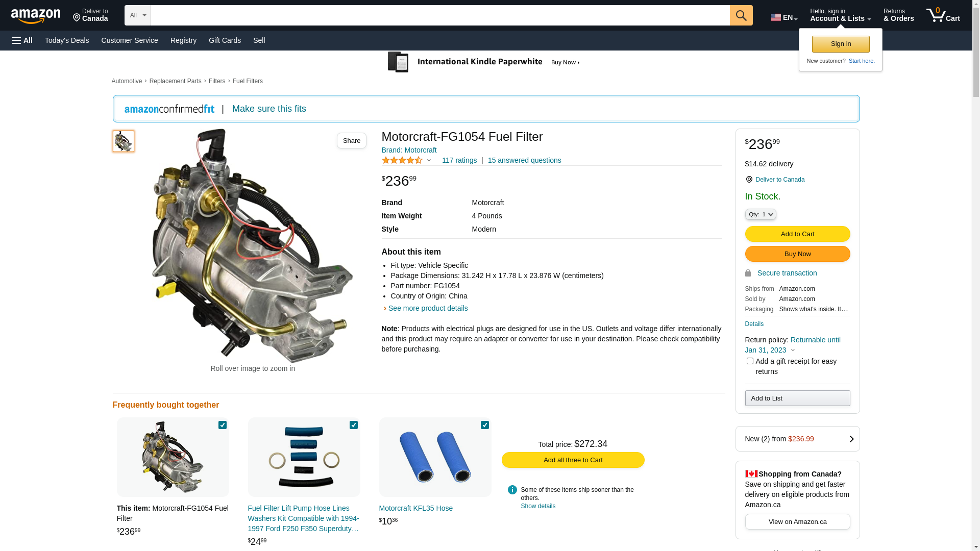Select the fuel filter product thumbnail
Viewport: 980px width, 551px height.
[x=124, y=141]
